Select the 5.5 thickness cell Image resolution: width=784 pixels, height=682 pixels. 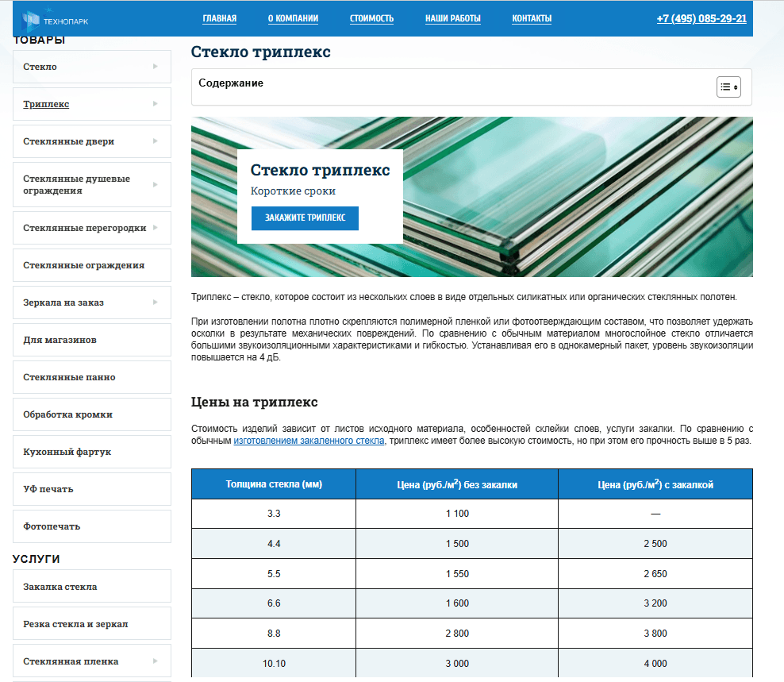point(274,573)
